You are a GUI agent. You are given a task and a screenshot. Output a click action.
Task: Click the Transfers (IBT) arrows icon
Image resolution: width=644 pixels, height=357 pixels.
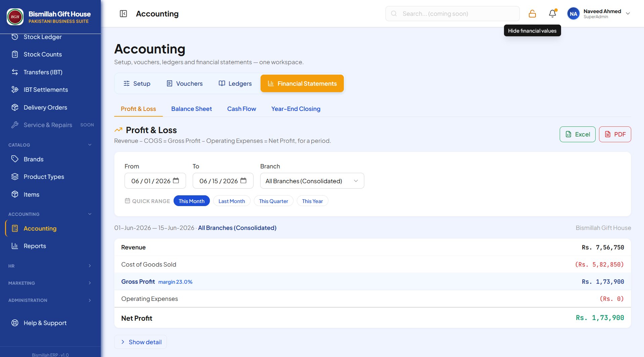15,72
